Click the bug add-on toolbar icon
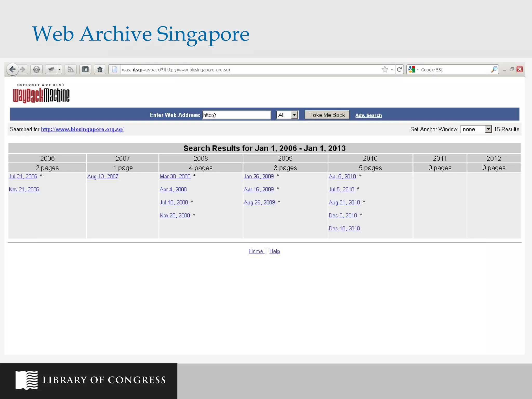The image size is (532, 399). 51,69
